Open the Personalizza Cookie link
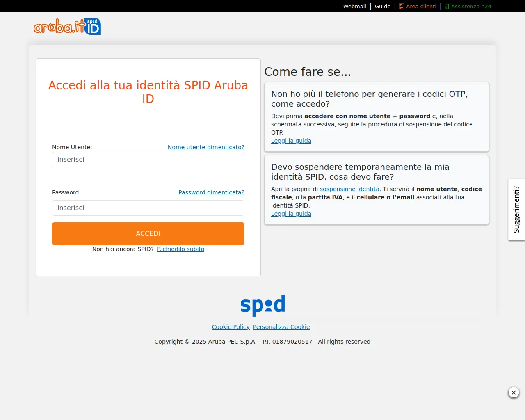This screenshot has width=525, height=420. coord(281,327)
